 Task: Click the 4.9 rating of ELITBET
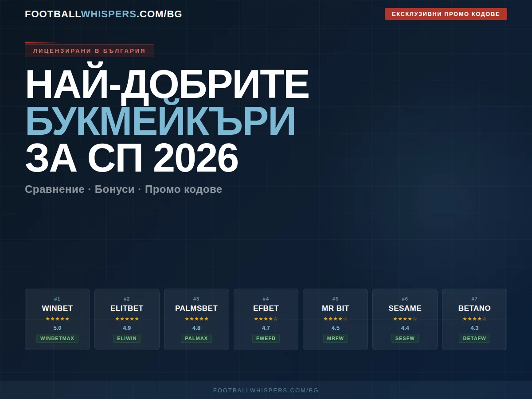(127, 328)
